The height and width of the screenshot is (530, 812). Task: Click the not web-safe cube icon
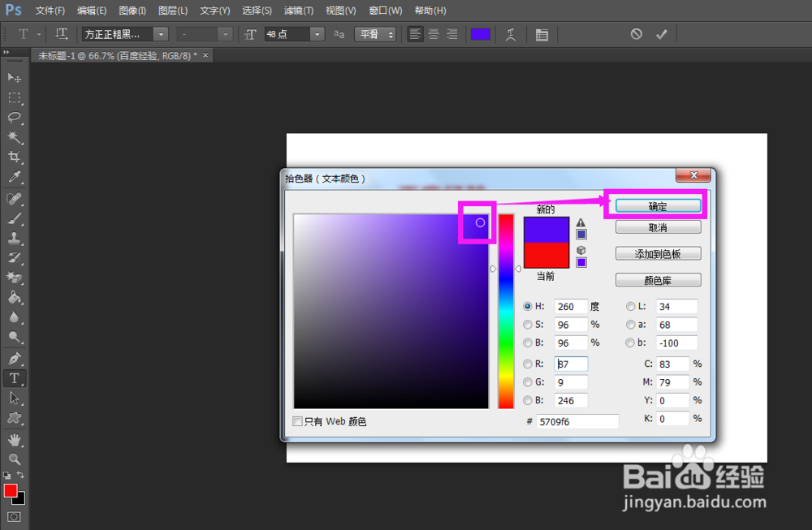coord(581,251)
